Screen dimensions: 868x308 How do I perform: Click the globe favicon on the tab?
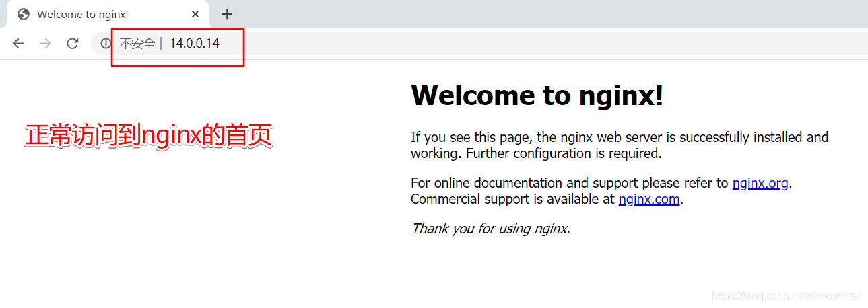pyautogui.click(x=24, y=14)
